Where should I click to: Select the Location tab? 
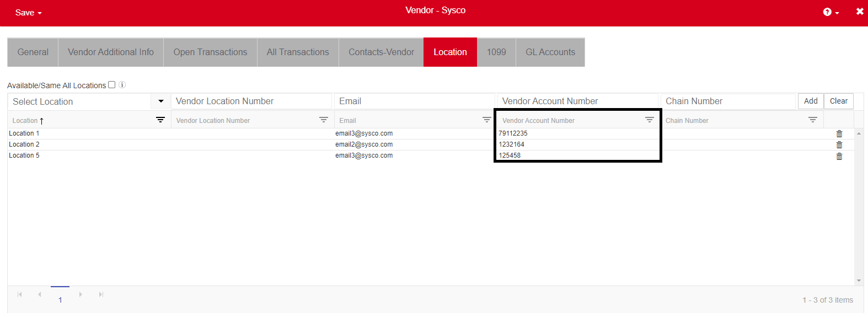pos(450,52)
